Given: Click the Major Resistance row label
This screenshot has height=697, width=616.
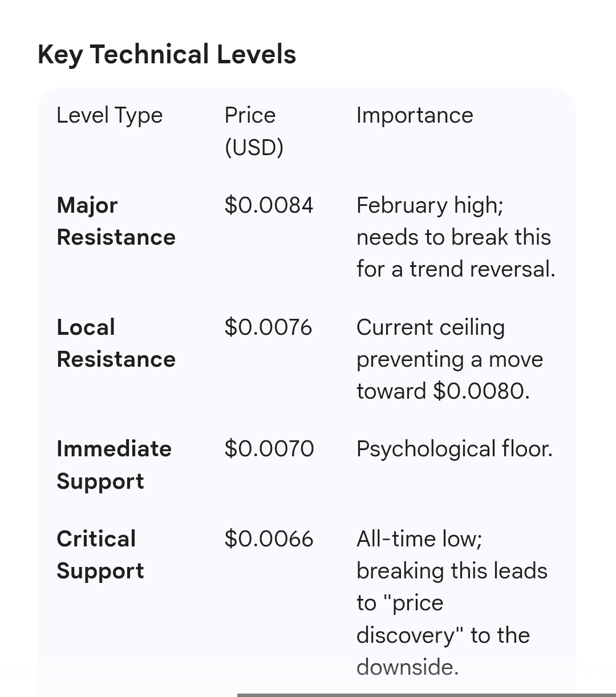Looking at the screenshot, I should [116, 221].
